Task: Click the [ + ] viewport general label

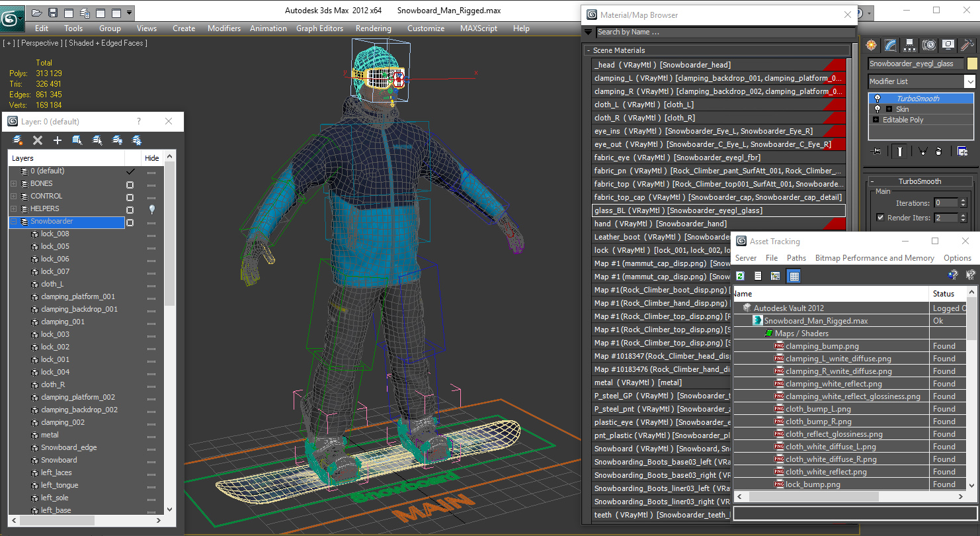Action: pyautogui.click(x=9, y=43)
